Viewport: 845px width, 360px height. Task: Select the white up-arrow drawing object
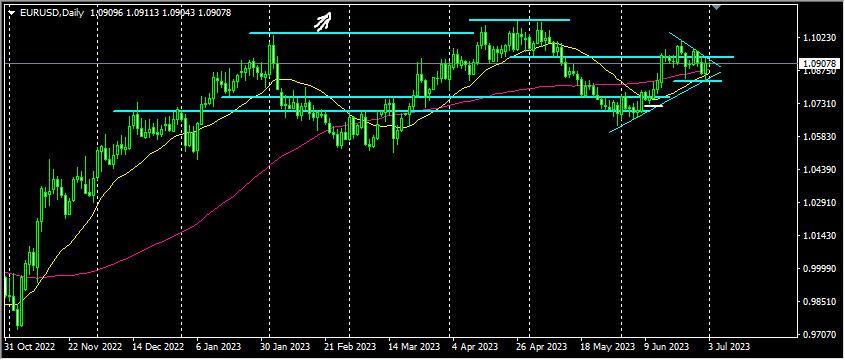pos(323,23)
